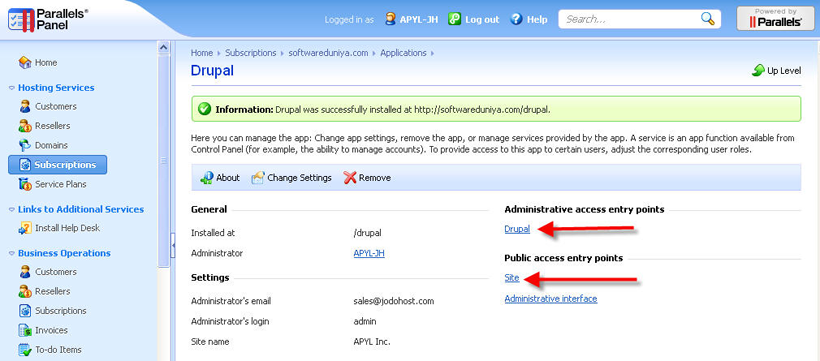Click the Domains icon in sidebar
Viewport: 820px width, 361px height.
pyautogui.click(x=25, y=145)
